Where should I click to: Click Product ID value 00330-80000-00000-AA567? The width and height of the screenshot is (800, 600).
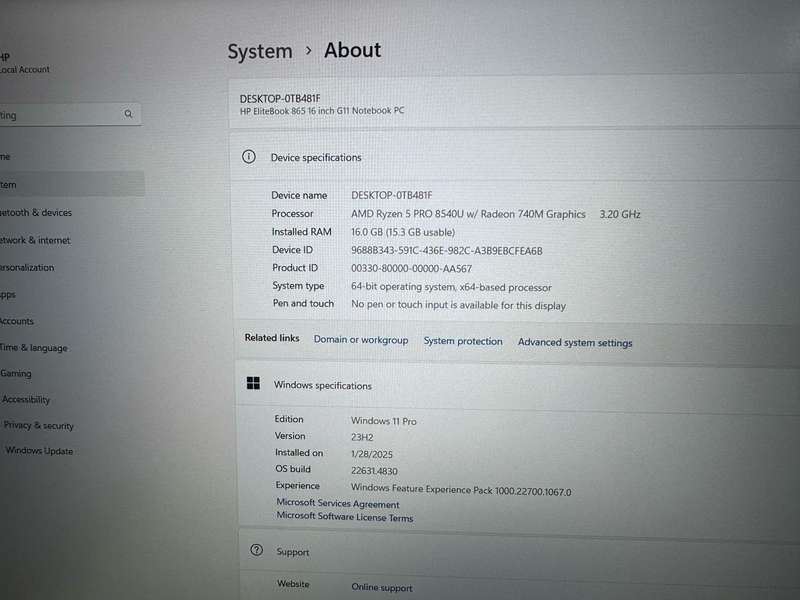pyautogui.click(x=411, y=268)
